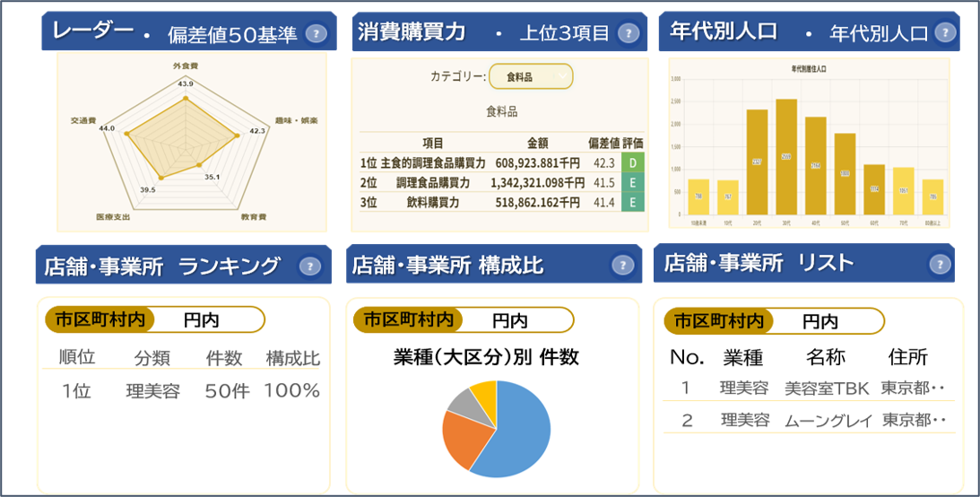Open help icon for レーダー panel
The image size is (980, 497).
click(x=317, y=34)
